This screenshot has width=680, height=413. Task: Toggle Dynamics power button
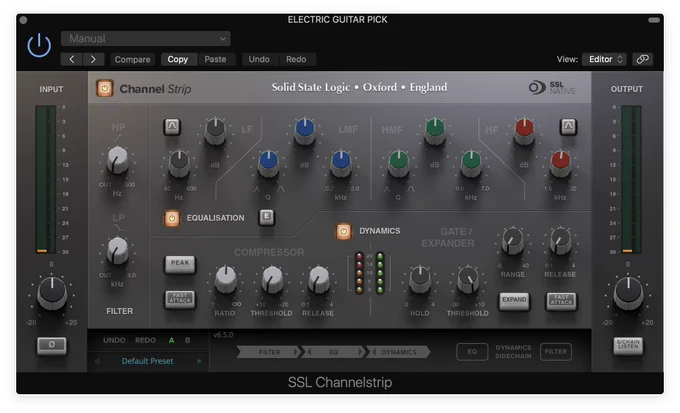(x=343, y=231)
